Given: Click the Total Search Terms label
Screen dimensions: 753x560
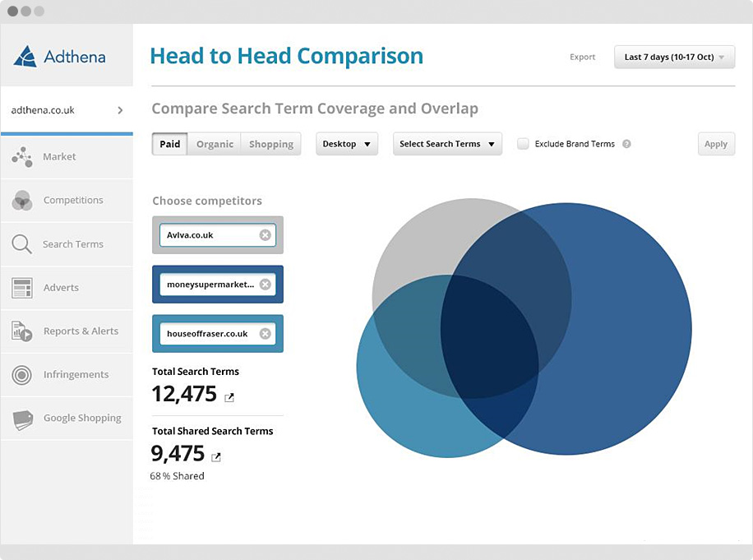Looking at the screenshot, I should [196, 372].
